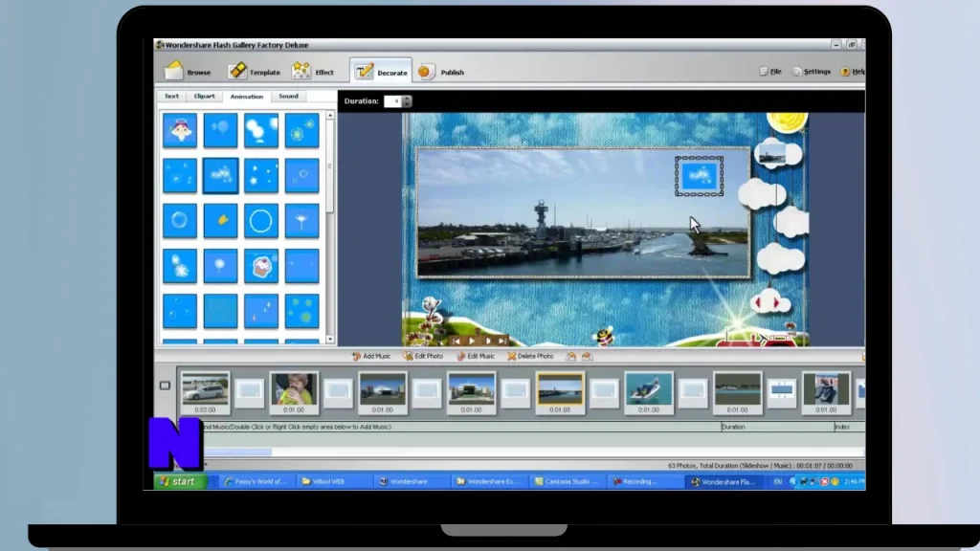This screenshot has height=551, width=980.
Task: Click the preview skip-to-end button
Action: 503,342
